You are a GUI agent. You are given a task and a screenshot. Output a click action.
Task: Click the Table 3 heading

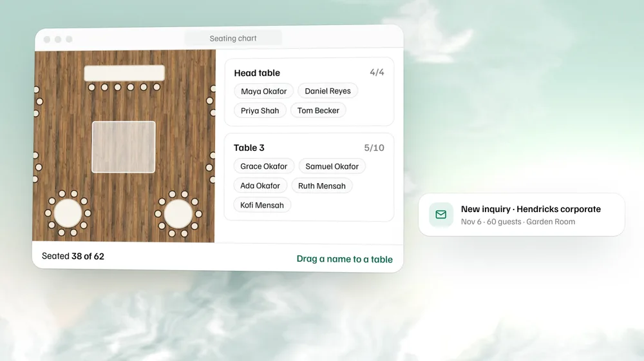click(x=249, y=148)
